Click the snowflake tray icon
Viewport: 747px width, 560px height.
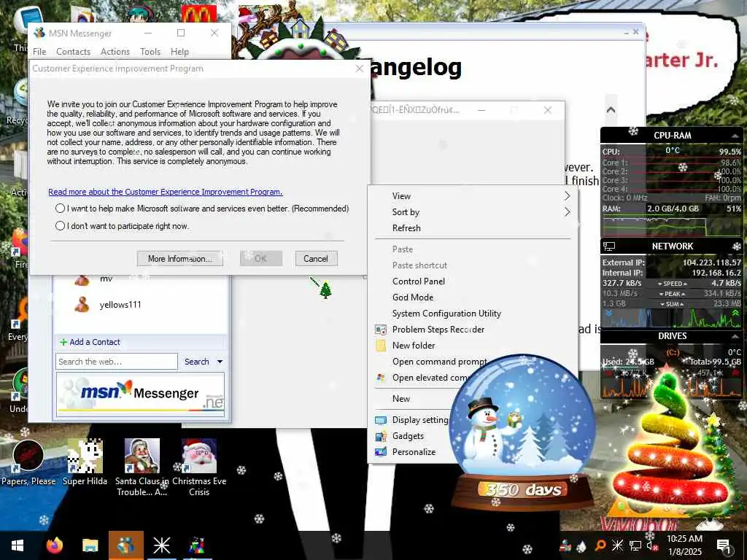click(617, 545)
